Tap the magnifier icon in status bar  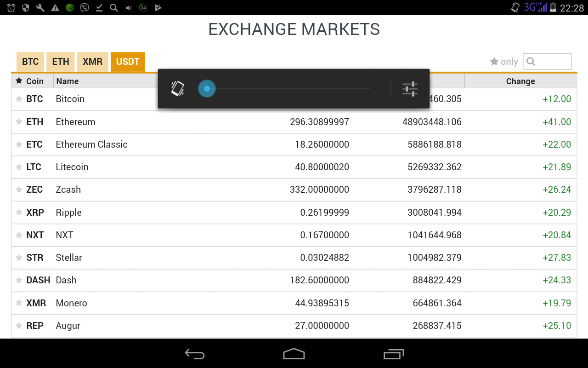(114, 8)
